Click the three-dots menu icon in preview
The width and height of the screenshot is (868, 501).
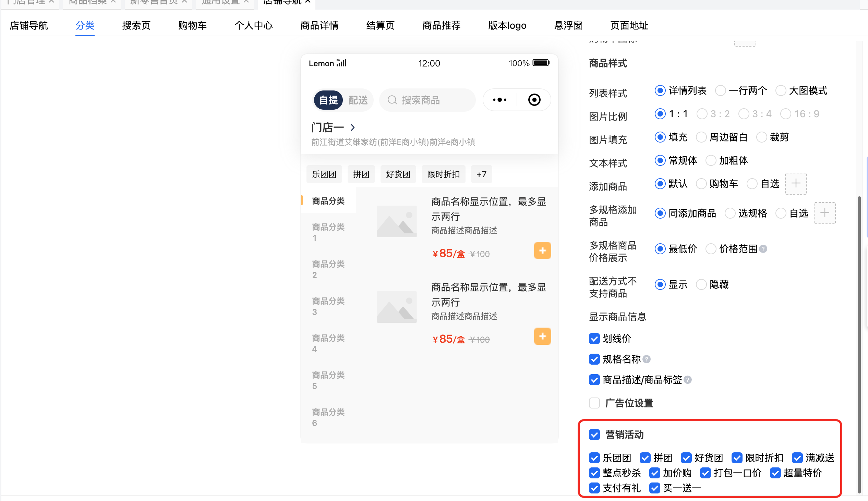(x=499, y=100)
